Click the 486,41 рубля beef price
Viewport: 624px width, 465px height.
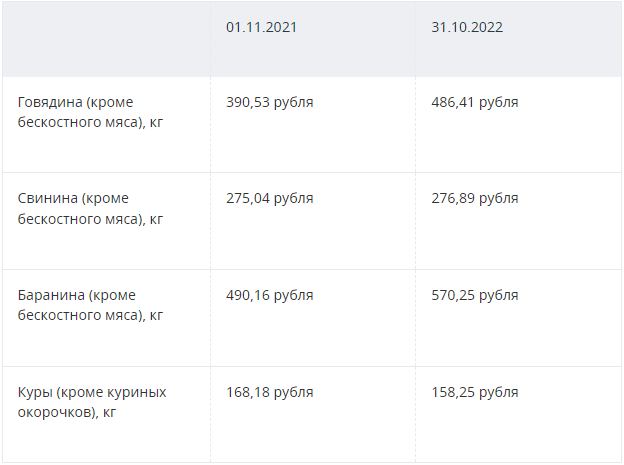point(475,102)
